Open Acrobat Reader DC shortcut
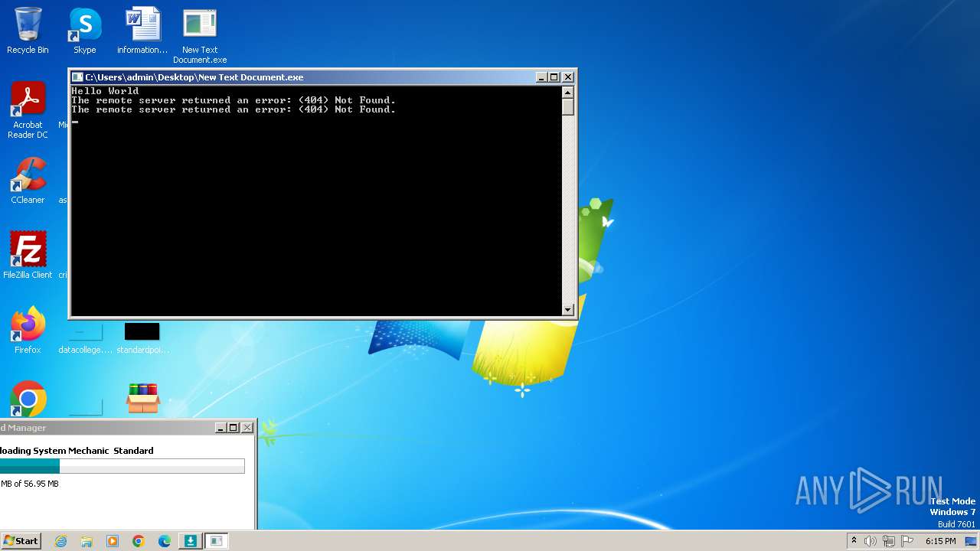Viewport: 980px width, 551px height. (28, 110)
